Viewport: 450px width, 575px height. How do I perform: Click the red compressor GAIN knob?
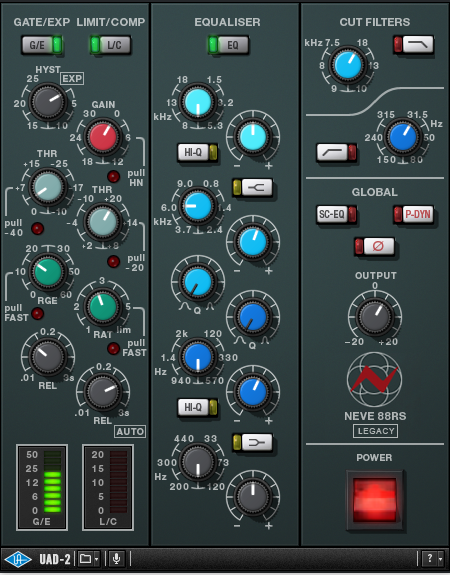pos(103,137)
